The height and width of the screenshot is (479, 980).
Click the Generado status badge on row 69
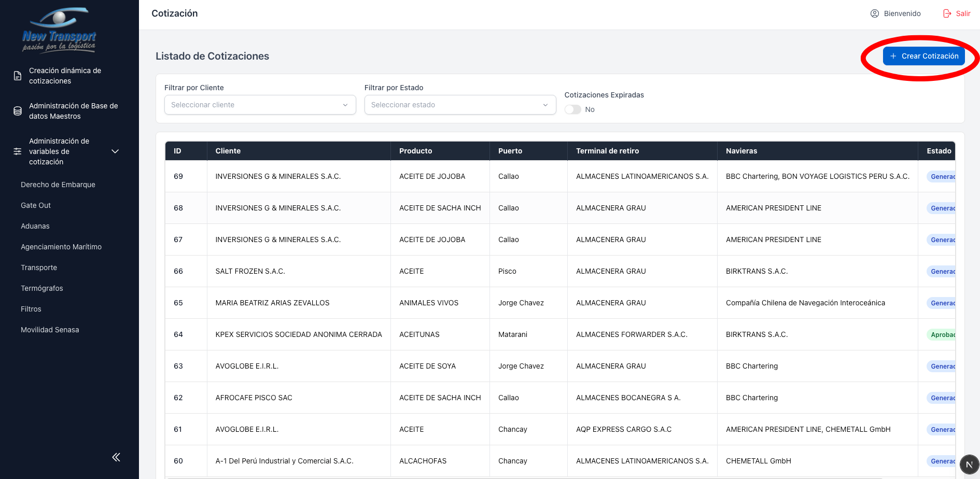click(x=942, y=176)
